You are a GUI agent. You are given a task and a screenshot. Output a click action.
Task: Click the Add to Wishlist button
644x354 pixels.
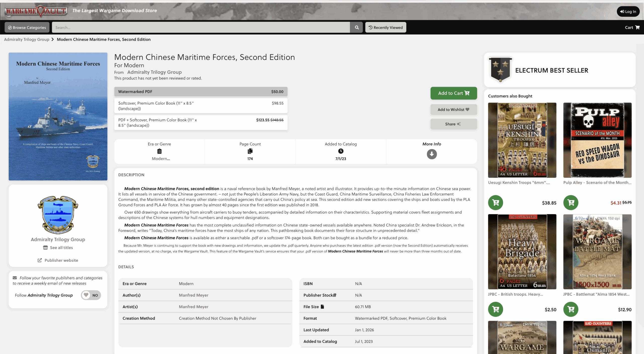[453, 110]
